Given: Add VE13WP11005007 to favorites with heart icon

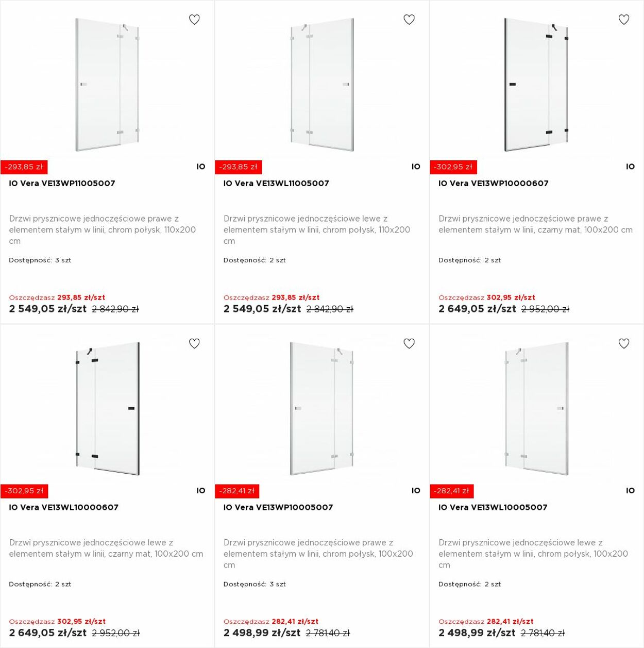Looking at the screenshot, I should [194, 20].
